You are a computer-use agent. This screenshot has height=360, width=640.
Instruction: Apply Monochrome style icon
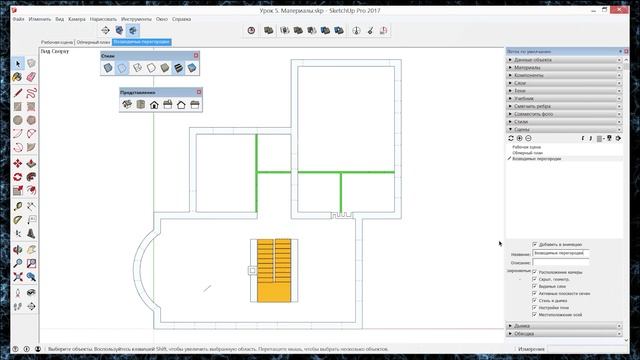click(192, 68)
